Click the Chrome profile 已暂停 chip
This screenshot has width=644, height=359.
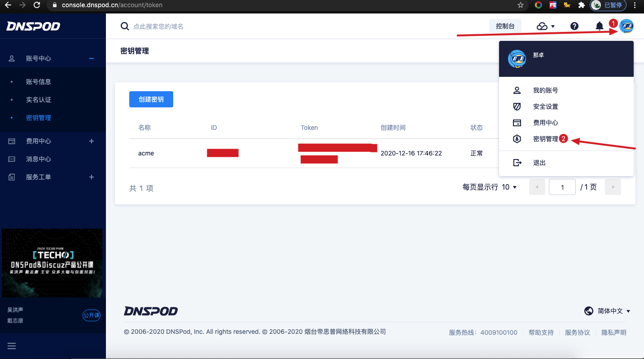point(609,5)
